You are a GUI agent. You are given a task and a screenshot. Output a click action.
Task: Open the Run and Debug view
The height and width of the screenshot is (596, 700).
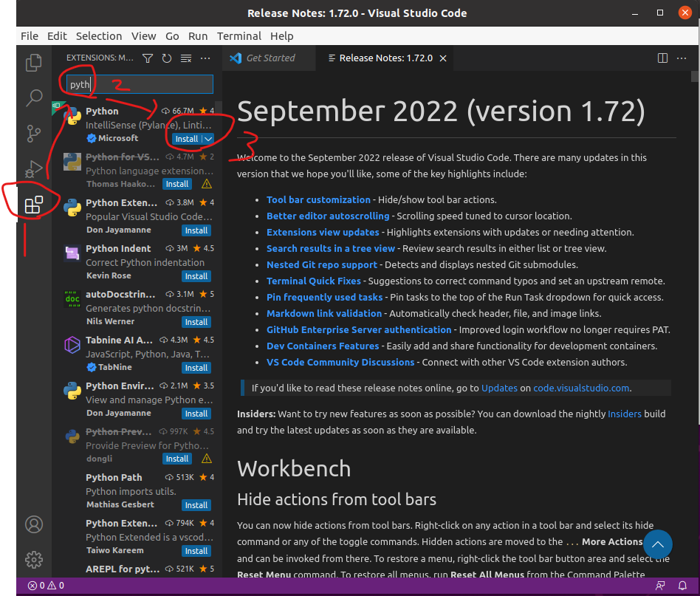tap(33, 169)
